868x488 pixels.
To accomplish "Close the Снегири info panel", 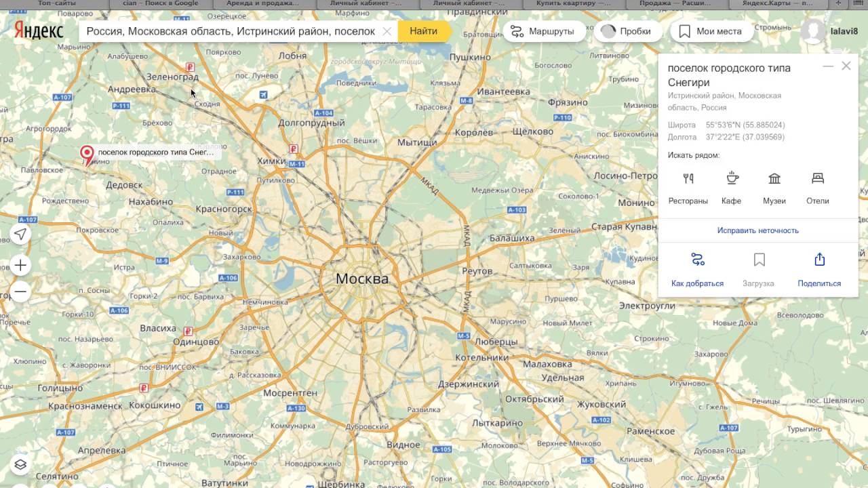I will pos(846,66).
